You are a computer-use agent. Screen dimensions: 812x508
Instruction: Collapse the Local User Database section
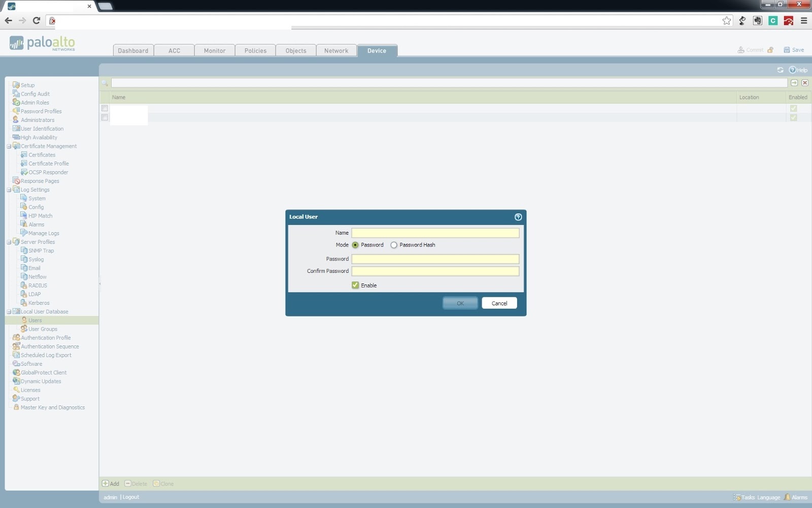(9, 311)
